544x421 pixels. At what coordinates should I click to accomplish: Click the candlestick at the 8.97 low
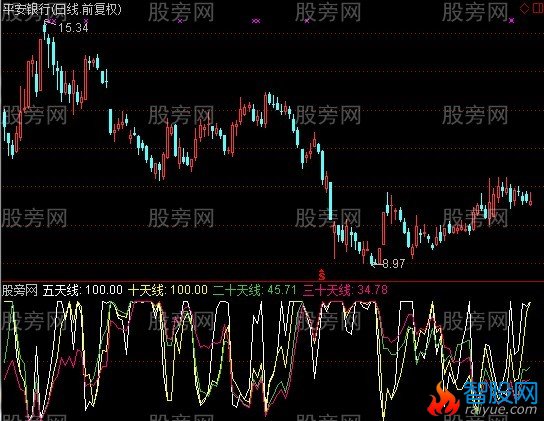click(372, 259)
